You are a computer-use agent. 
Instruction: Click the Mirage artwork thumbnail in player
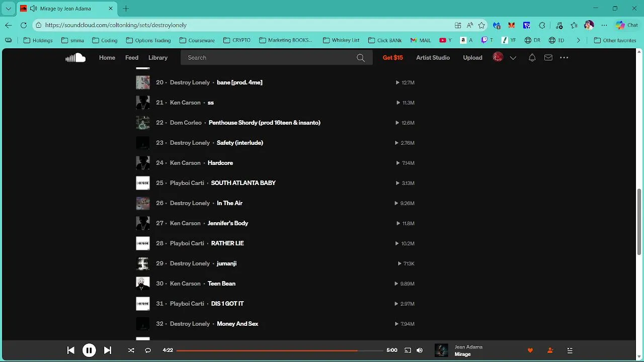point(441,350)
